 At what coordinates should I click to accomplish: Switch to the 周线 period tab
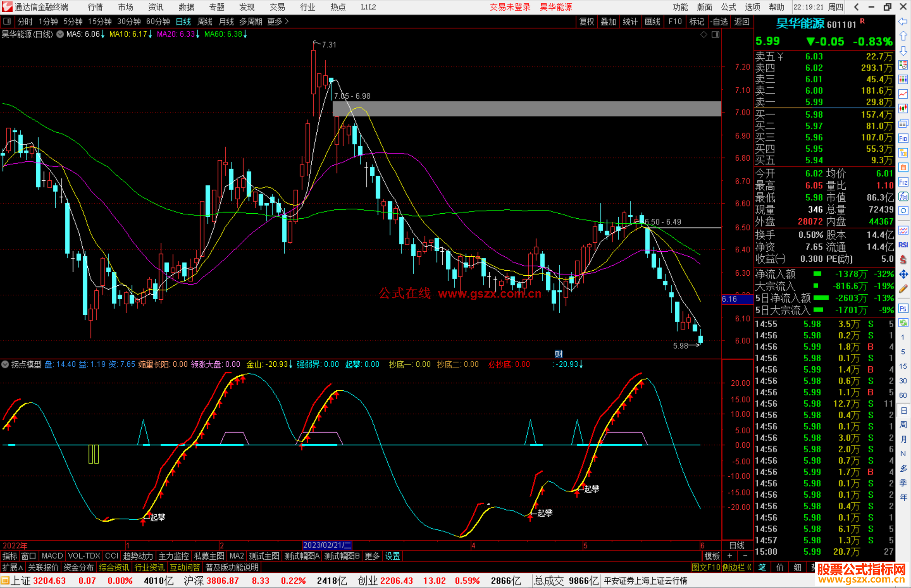[x=205, y=21]
